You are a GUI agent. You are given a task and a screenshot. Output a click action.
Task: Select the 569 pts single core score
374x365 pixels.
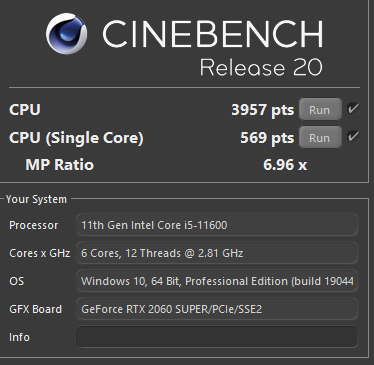point(267,138)
